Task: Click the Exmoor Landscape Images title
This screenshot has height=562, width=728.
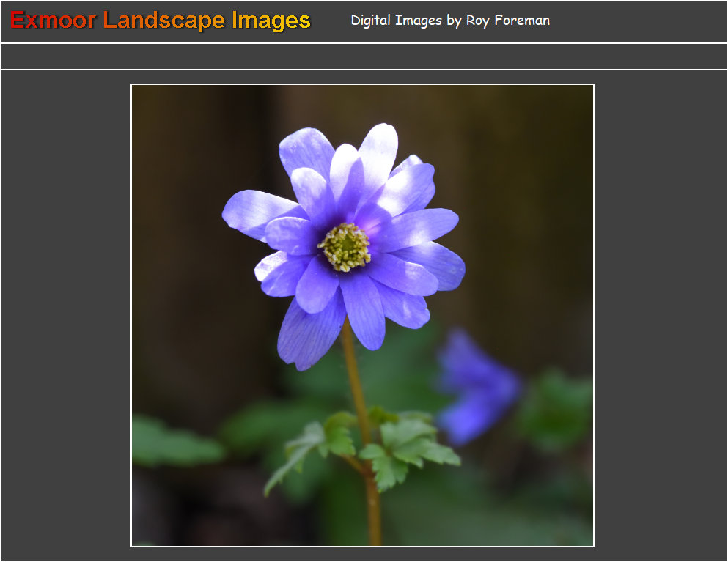Action: tap(161, 21)
